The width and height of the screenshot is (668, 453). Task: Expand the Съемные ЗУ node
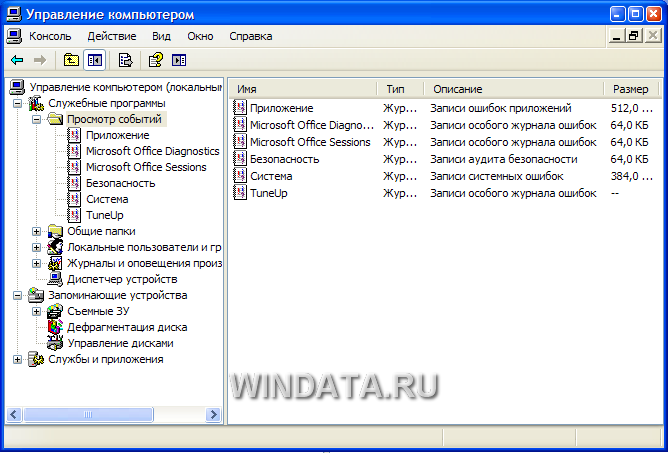pos(36,312)
